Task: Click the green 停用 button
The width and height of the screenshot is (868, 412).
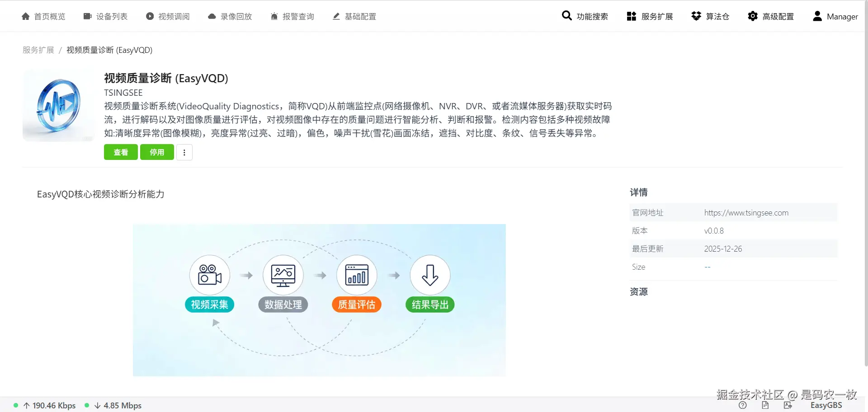Action: [x=157, y=152]
